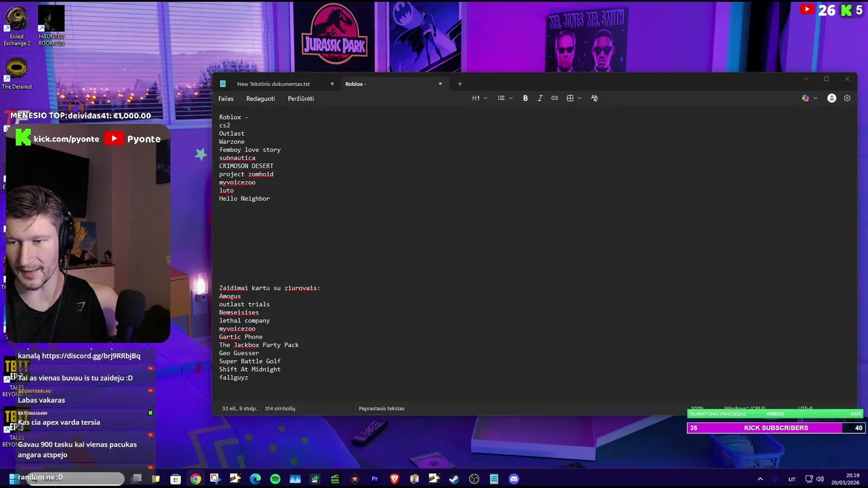The image size is (868, 488).
Task: Open Microsoft Edge from taskbar
Action: pyautogui.click(x=255, y=479)
